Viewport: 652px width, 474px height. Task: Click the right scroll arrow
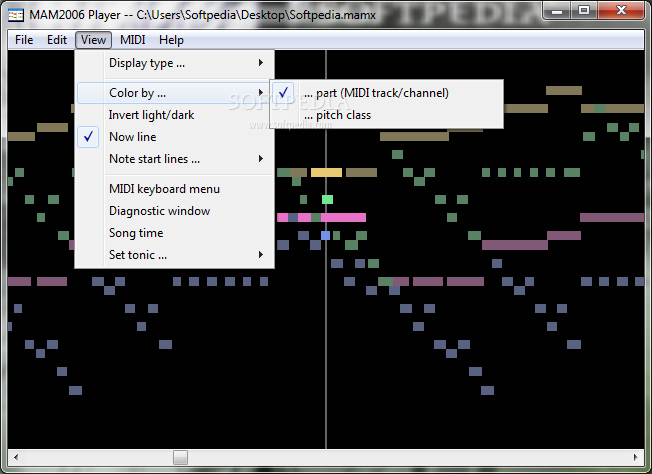click(635, 457)
